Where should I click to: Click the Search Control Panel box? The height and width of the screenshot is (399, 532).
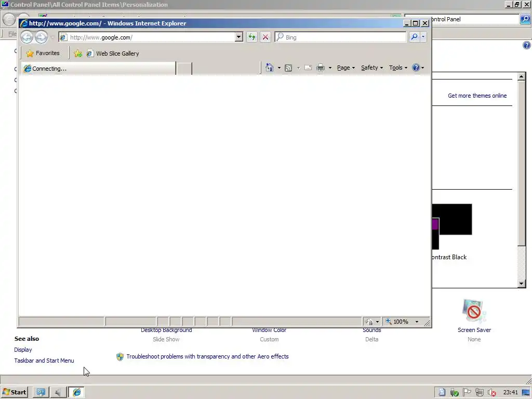click(475, 19)
